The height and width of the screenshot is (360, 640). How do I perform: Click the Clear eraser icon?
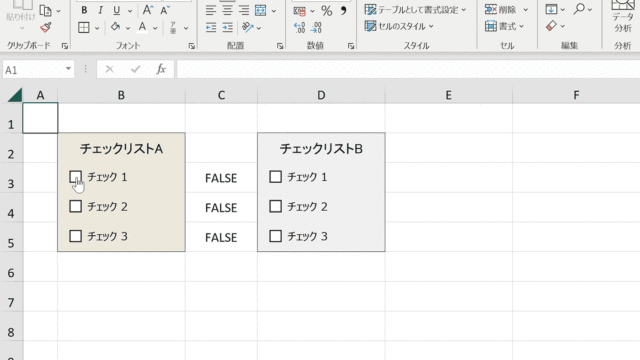(x=551, y=26)
